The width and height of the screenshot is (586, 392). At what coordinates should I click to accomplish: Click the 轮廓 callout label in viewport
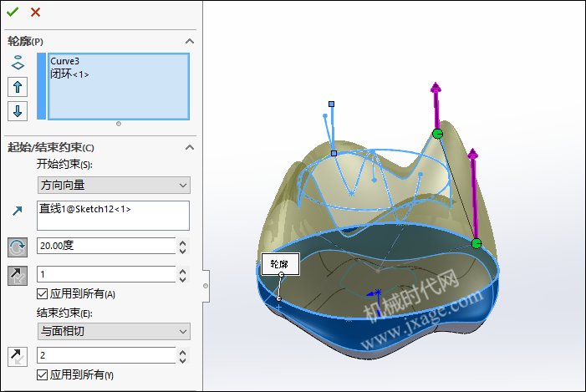(x=280, y=264)
